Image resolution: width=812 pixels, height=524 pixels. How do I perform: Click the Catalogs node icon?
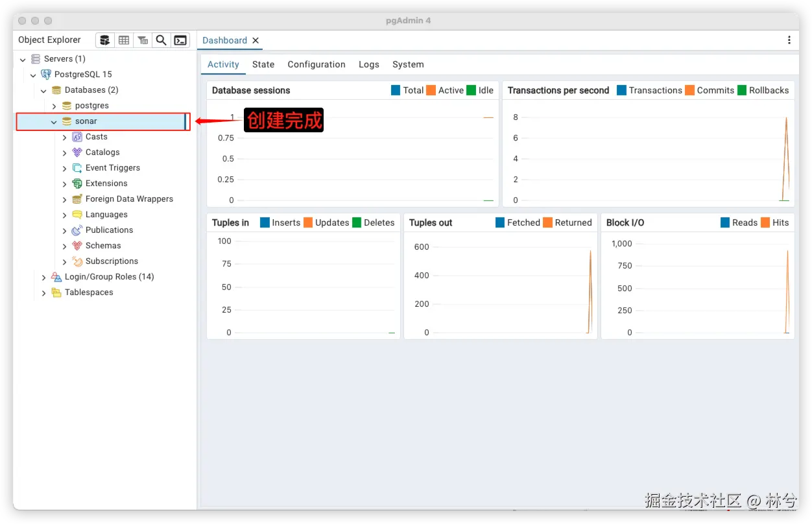(x=77, y=152)
